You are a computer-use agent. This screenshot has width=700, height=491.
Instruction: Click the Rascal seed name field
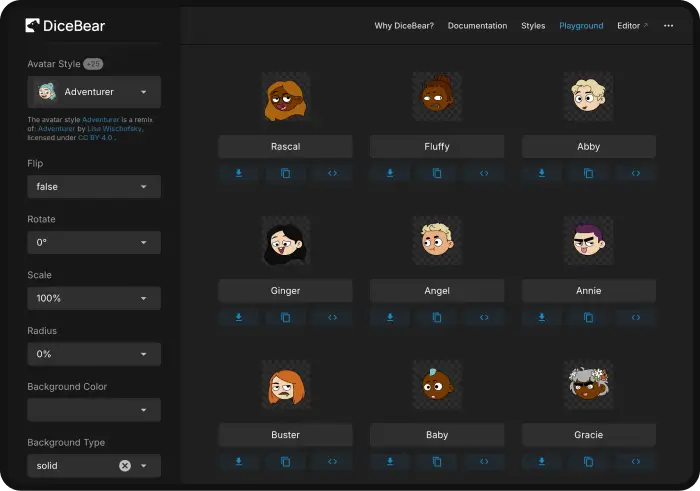coord(285,146)
